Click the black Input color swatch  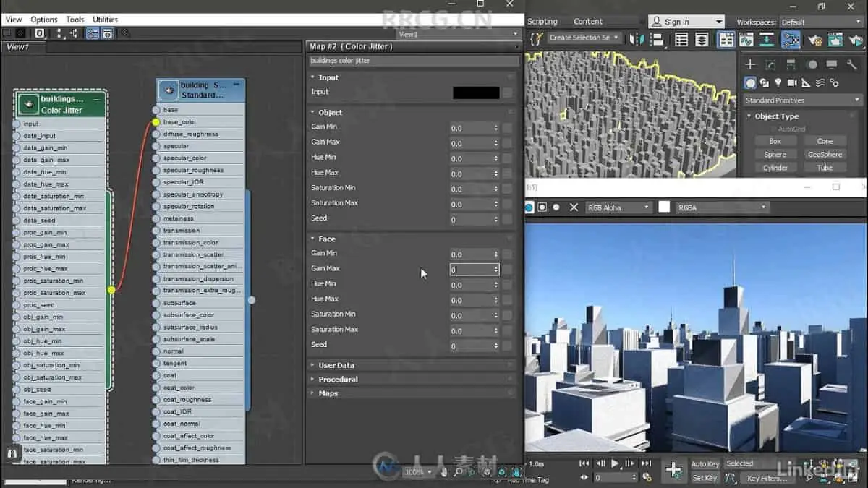(x=476, y=93)
